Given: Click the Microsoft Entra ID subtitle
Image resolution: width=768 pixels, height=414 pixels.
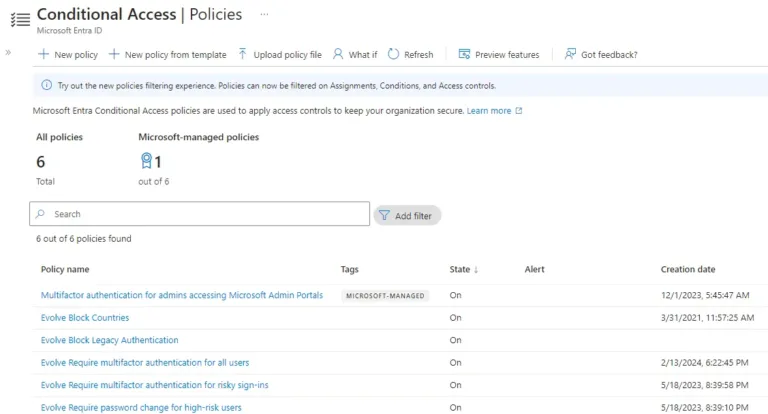Looking at the screenshot, I should coord(70,30).
